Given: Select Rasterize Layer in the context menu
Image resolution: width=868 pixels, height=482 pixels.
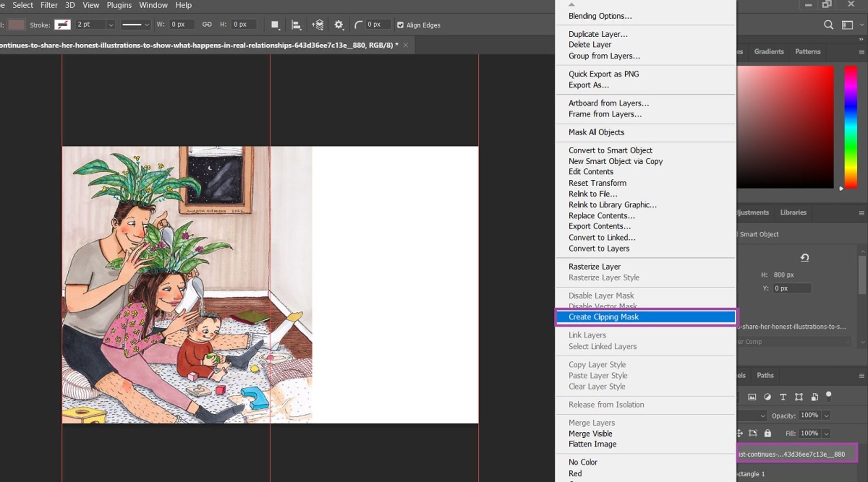Looking at the screenshot, I should pyautogui.click(x=594, y=267).
